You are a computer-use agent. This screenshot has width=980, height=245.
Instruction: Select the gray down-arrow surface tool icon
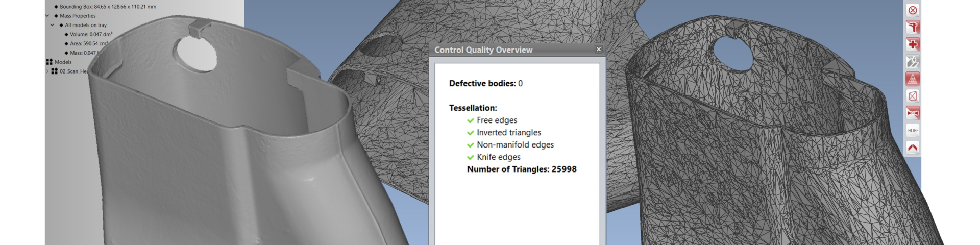point(913,62)
